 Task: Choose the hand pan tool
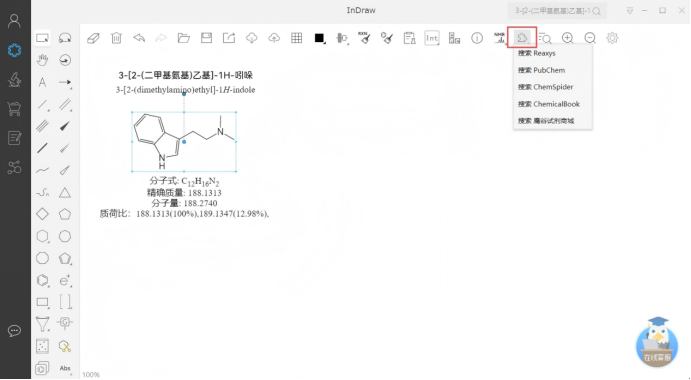[x=42, y=60]
